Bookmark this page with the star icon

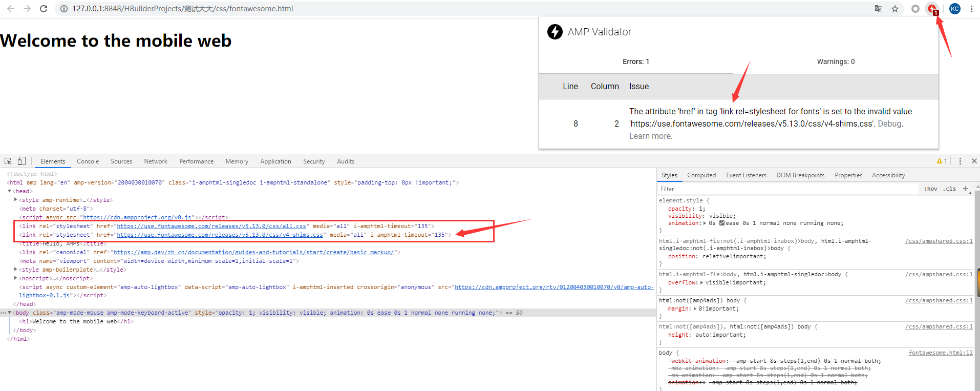click(x=895, y=9)
